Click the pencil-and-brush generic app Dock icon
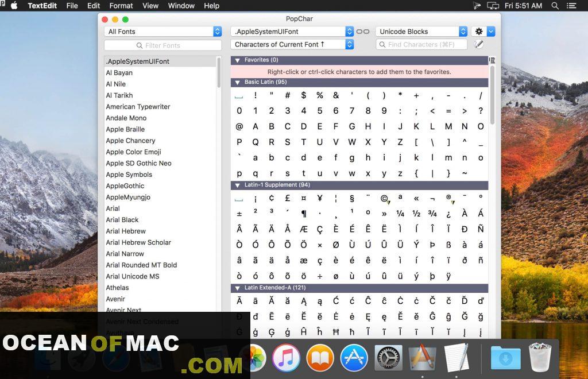This screenshot has height=379, width=588. pos(423,357)
